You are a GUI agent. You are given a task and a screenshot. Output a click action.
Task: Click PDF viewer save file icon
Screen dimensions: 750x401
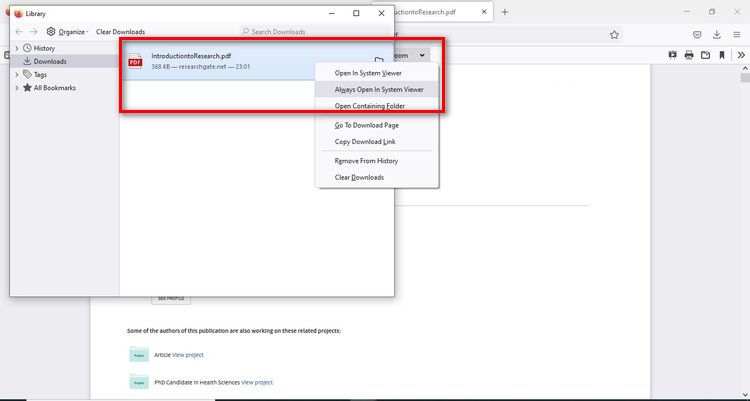pyautogui.click(x=706, y=55)
